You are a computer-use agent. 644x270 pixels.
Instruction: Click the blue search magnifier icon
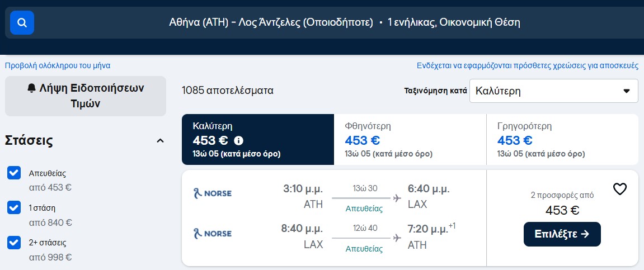coord(22,22)
